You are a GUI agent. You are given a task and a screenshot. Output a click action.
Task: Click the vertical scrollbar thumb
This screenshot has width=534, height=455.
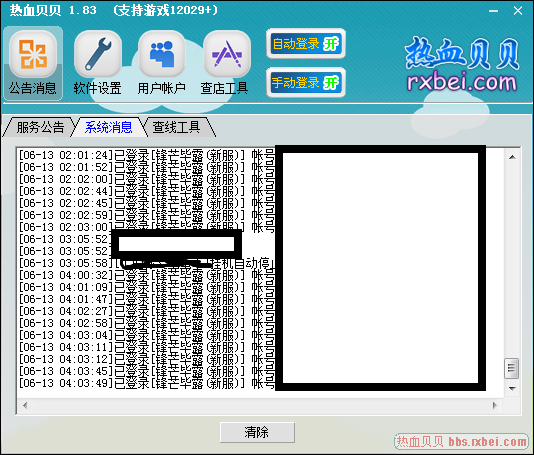pyautogui.click(x=512, y=368)
